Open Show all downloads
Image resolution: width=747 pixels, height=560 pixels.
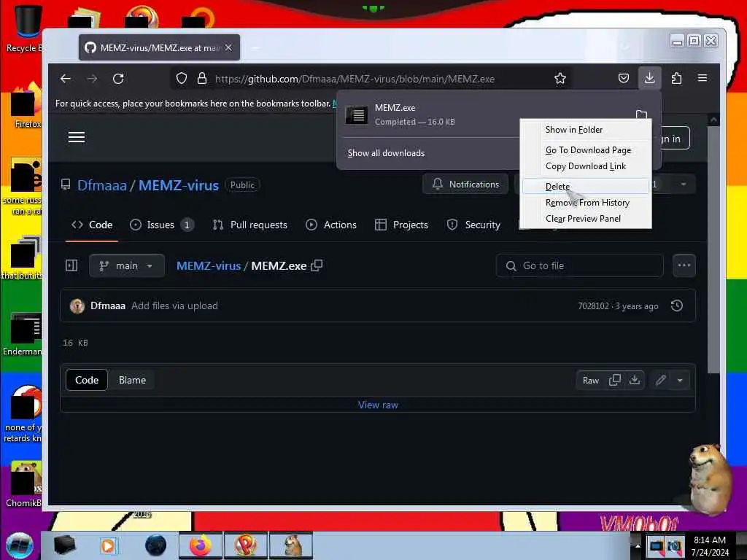tap(386, 153)
